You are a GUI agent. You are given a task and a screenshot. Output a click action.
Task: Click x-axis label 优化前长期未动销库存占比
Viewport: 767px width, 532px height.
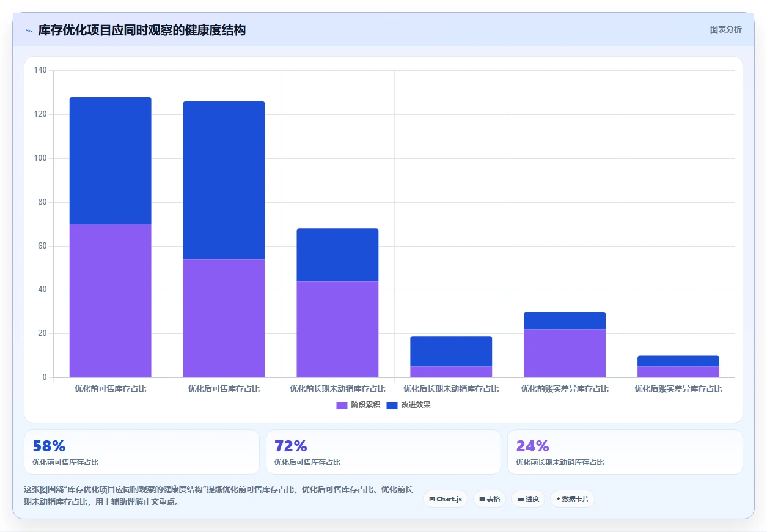[x=337, y=388]
